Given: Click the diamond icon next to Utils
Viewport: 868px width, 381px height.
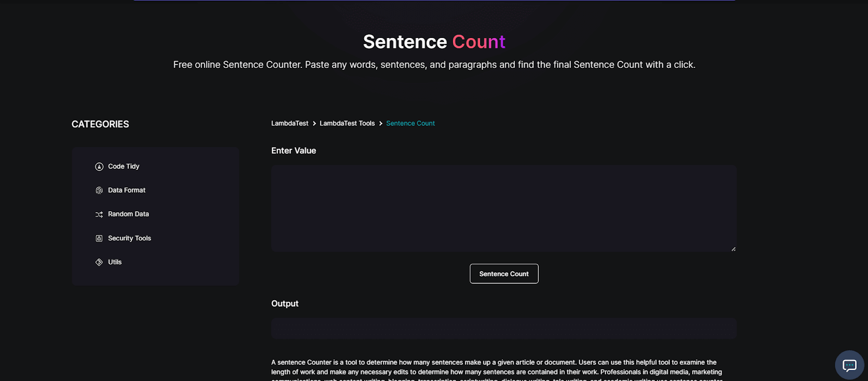Looking at the screenshot, I should [99, 262].
